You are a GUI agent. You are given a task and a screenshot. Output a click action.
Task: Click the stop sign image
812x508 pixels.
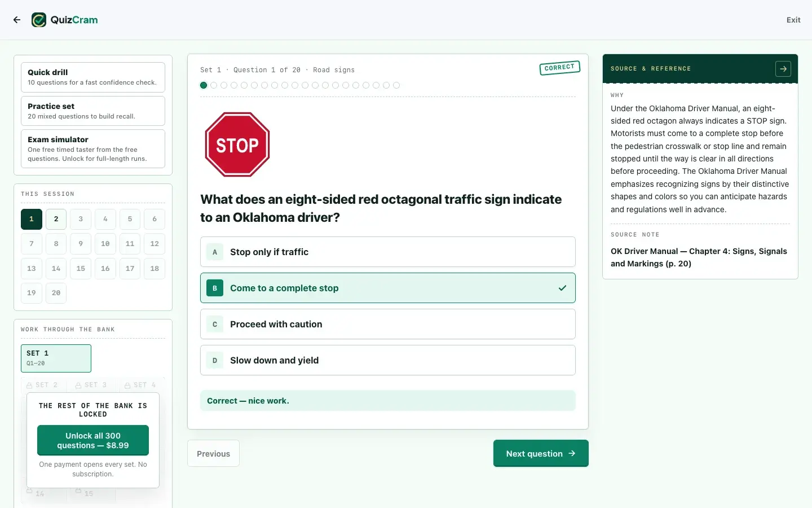pyautogui.click(x=237, y=144)
